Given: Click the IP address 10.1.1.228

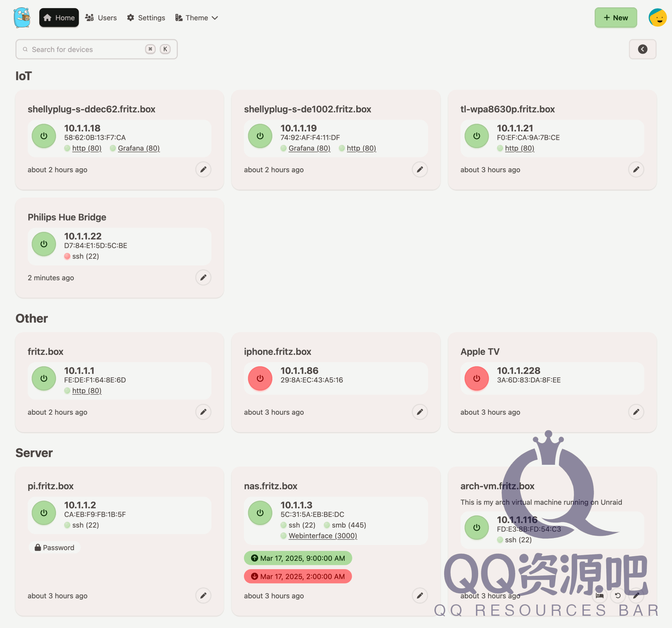Looking at the screenshot, I should [x=518, y=371].
